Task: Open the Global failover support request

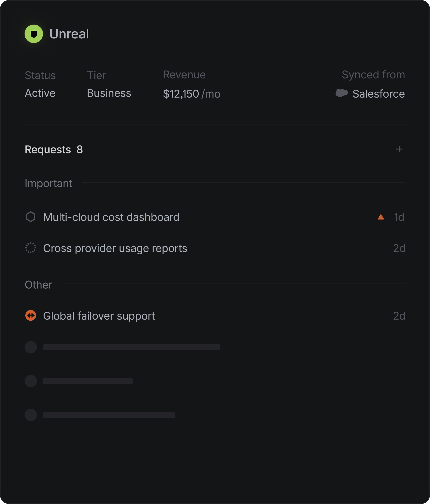Action: point(99,316)
